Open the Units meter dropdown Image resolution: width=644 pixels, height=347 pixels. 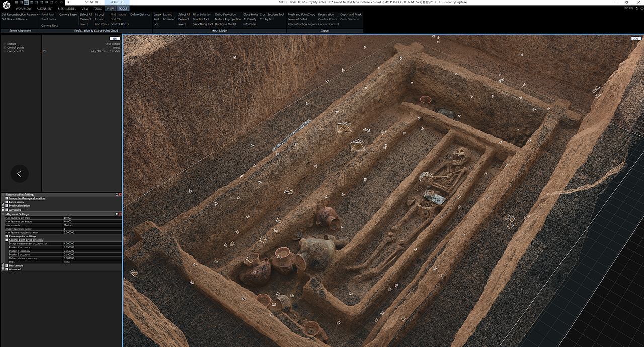pos(93,262)
